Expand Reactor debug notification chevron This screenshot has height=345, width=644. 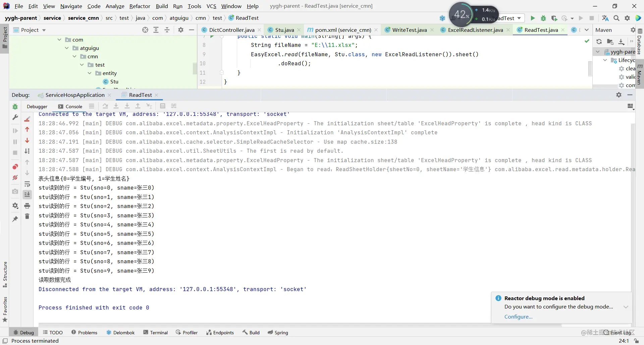point(626,307)
